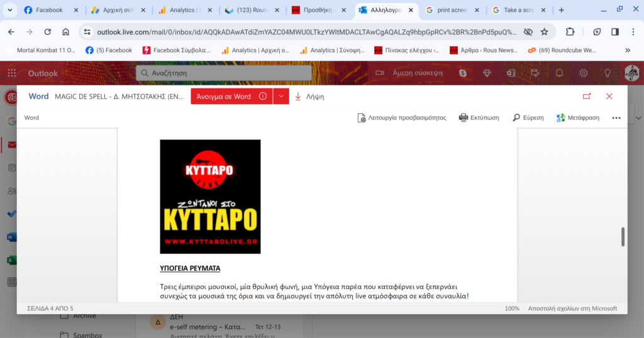
Task: Click the 100% zoom level in status bar
Action: click(512, 308)
